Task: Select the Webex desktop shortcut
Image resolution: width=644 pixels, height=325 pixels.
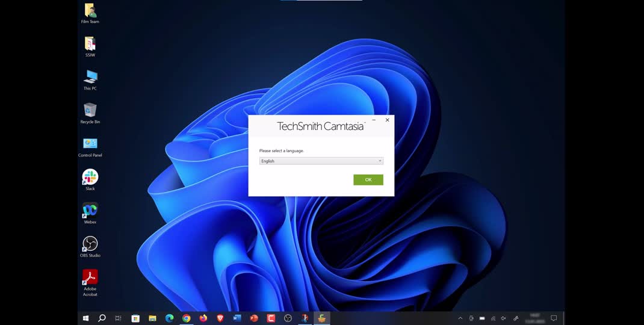Action: pos(90,213)
